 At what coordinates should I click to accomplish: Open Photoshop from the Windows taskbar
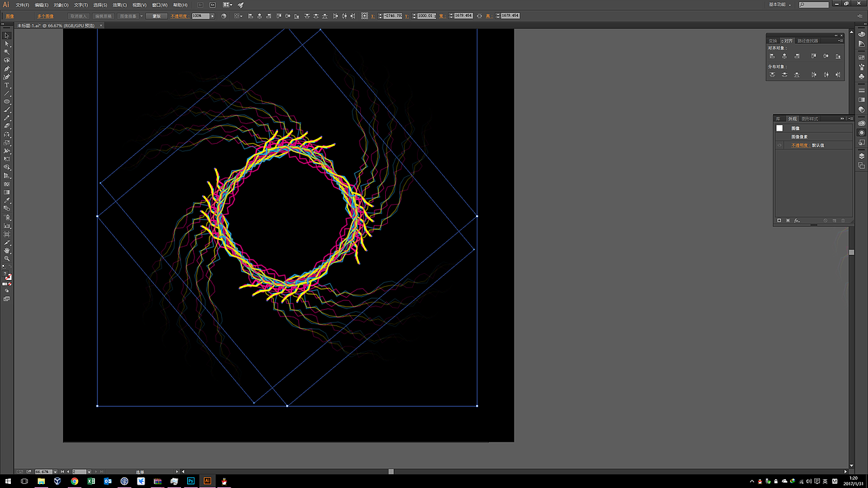tap(191, 481)
